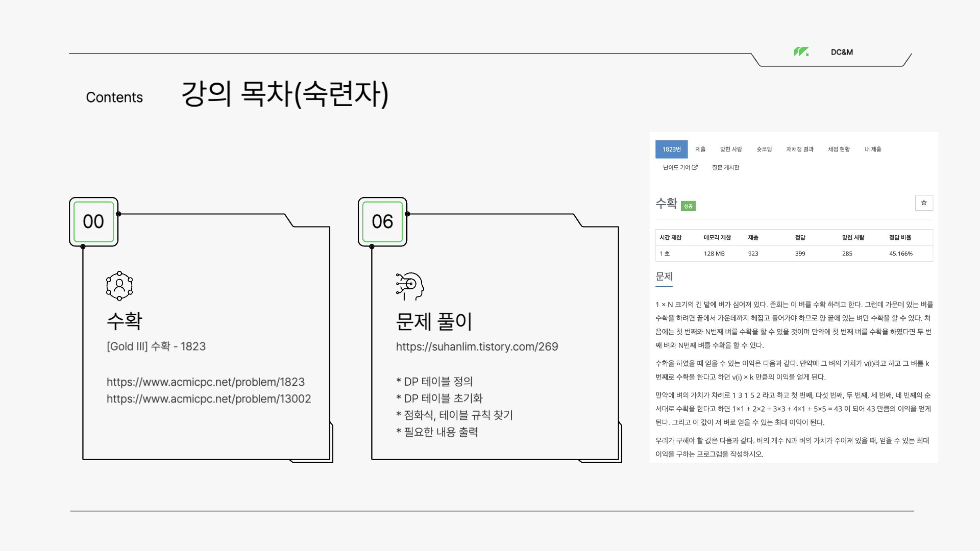Click the green 성공 badge
Viewport: 980px width, 551px height.
688,206
